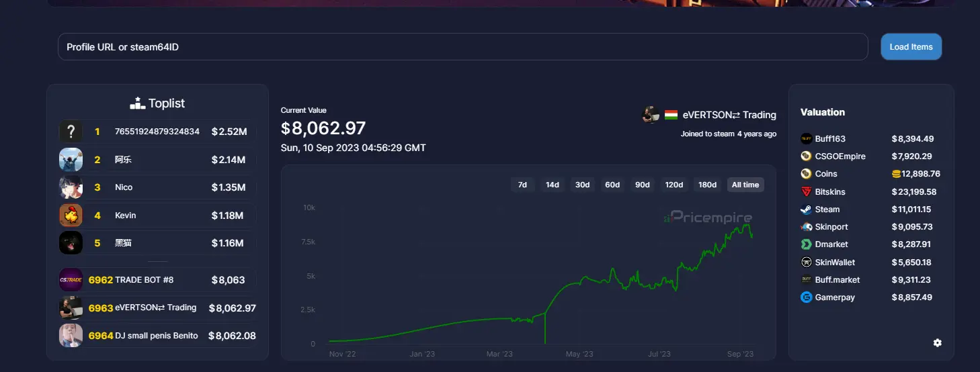This screenshot has width=980, height=372.
Task: Click the Buff.market marketplace icon
Action: [x=807, y=280]
